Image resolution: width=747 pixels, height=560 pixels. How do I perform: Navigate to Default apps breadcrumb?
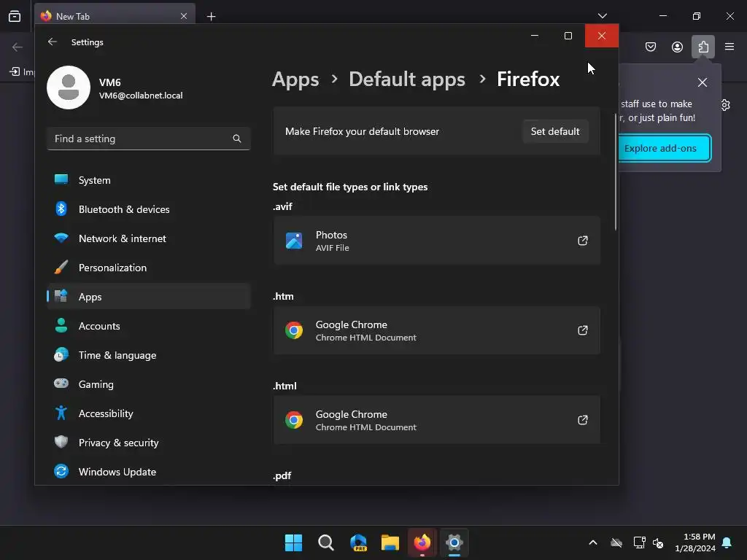(x=407, y=79)
